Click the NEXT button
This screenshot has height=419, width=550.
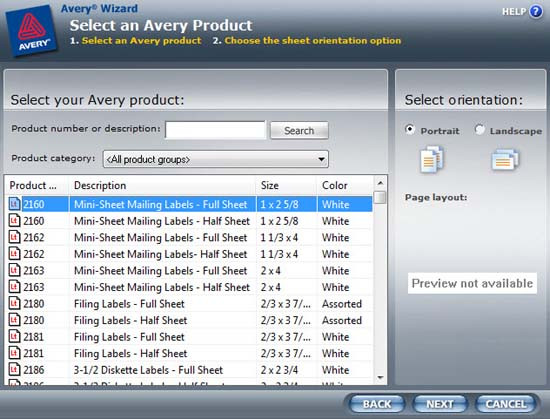click(440, 404)
